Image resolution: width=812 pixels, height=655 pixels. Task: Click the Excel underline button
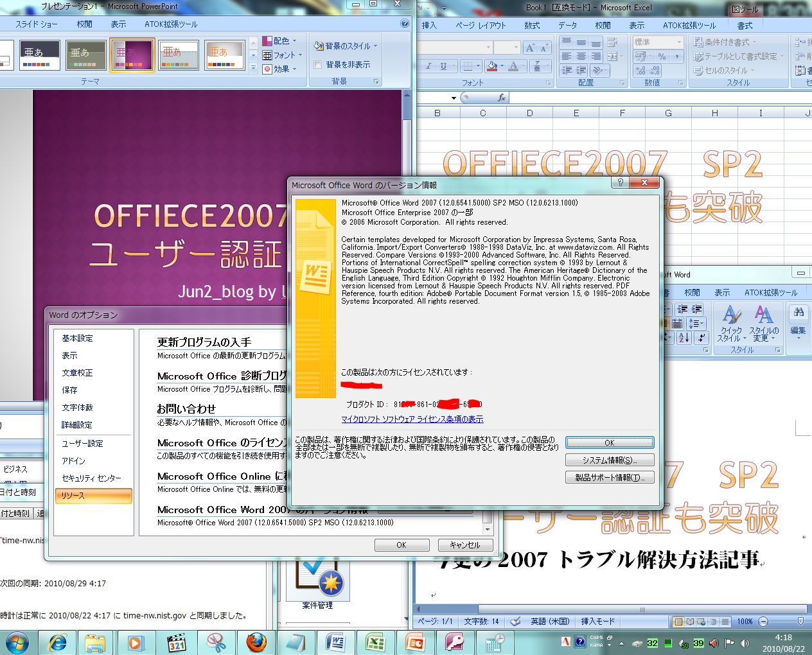tap(443, 66)
